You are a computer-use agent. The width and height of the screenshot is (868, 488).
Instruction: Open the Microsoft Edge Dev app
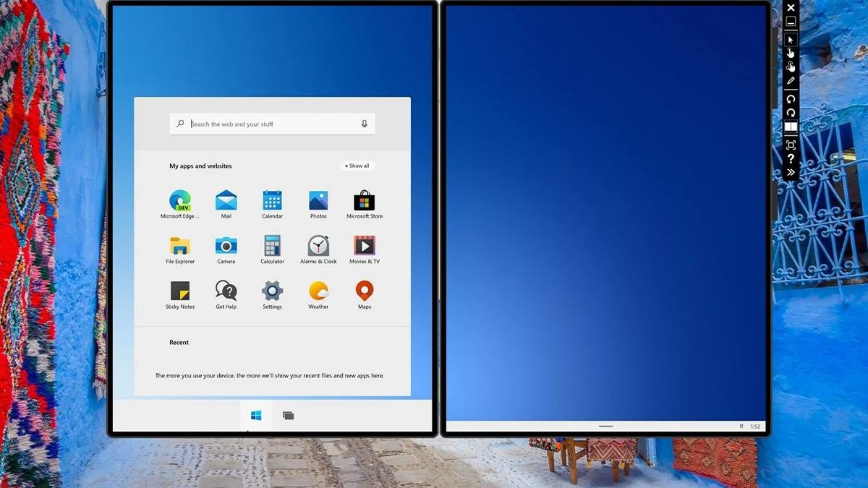tap(179, 201)
